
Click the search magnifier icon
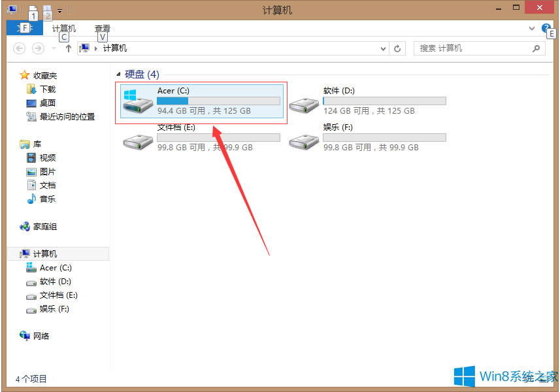[x=536, y=48]
